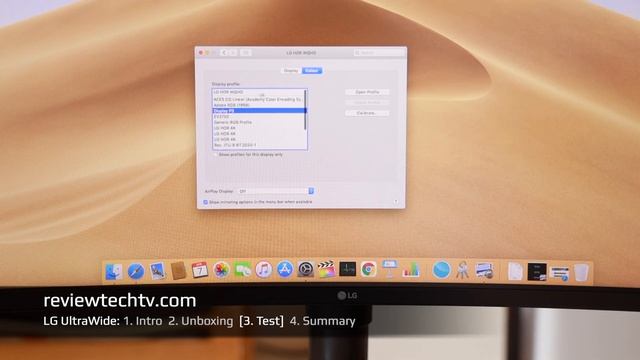Select LG HDR WQHD profile
640x360 pixels.
coord(258,92)
